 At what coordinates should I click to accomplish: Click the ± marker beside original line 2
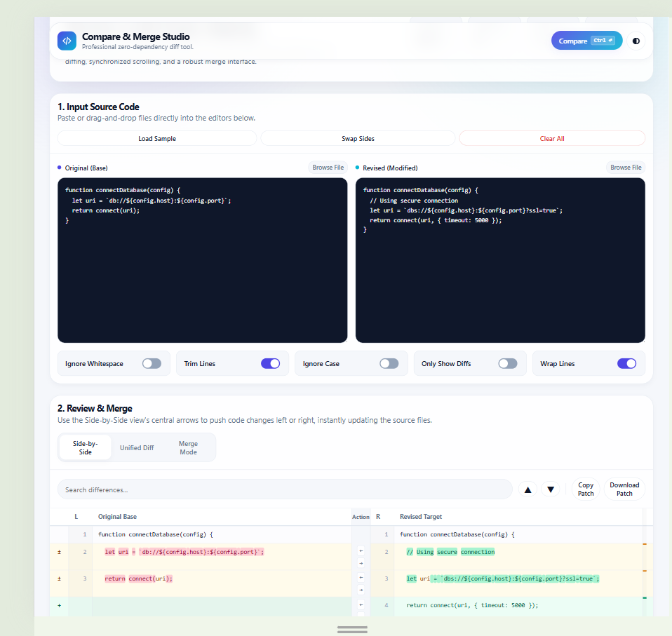tap(59, 552)
